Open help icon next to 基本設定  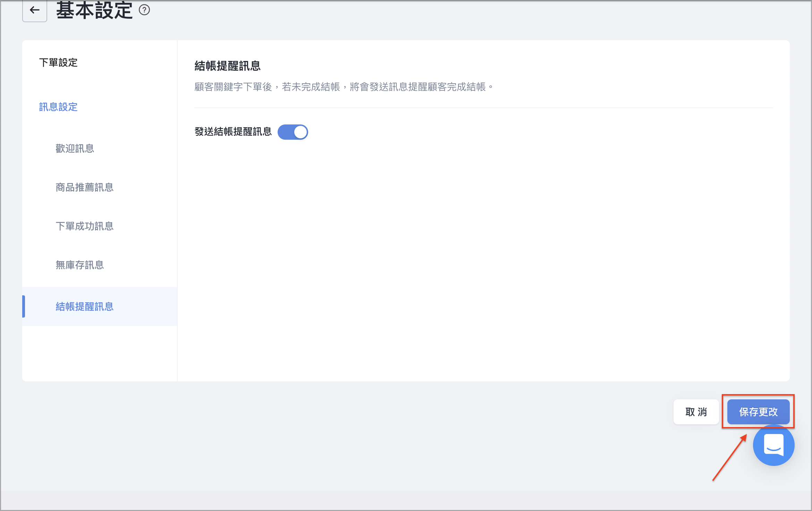pos(144,10)
